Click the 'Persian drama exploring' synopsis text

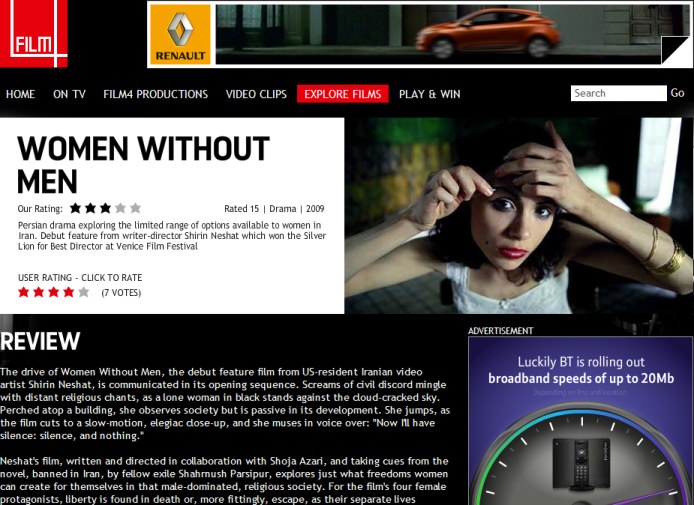coord(172,235)
